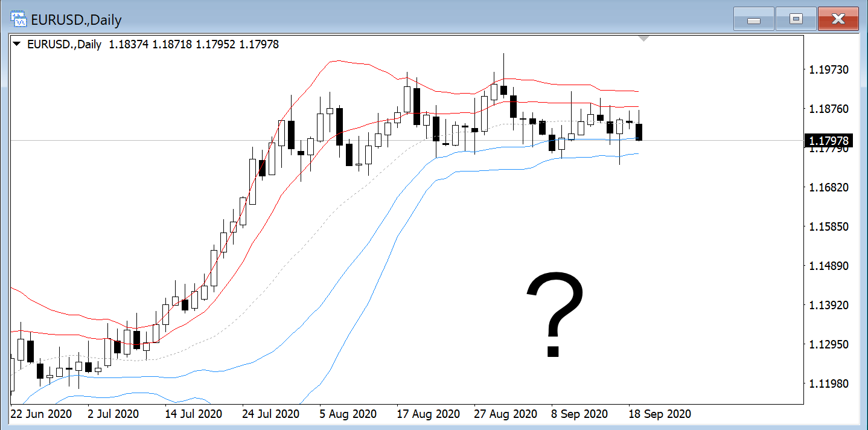Screen dimensions: 868x430
Task: Click the current price label 1.17978
Action: 829,141
